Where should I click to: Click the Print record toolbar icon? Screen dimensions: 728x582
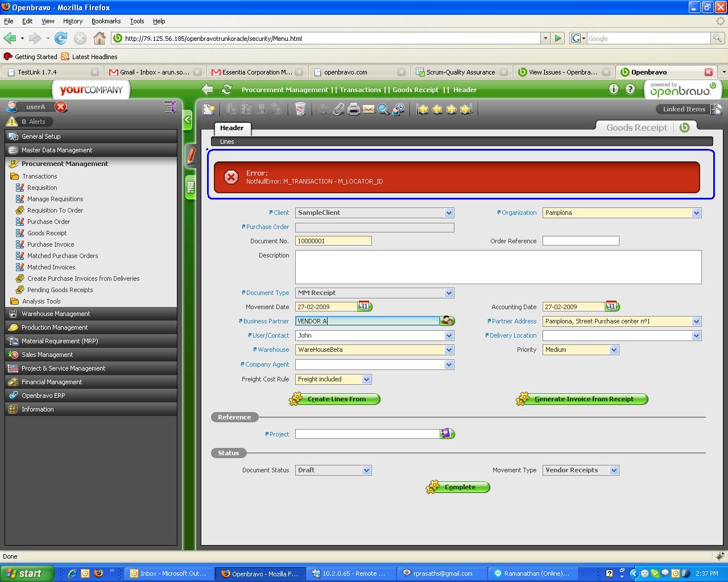pyautogui.click(x=354, y=109)
